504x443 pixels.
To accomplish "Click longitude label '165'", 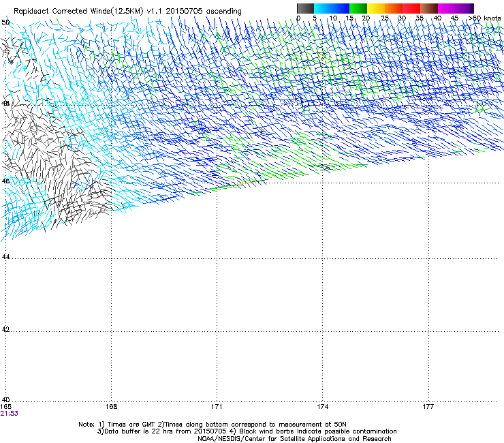I will click(5, 407).
